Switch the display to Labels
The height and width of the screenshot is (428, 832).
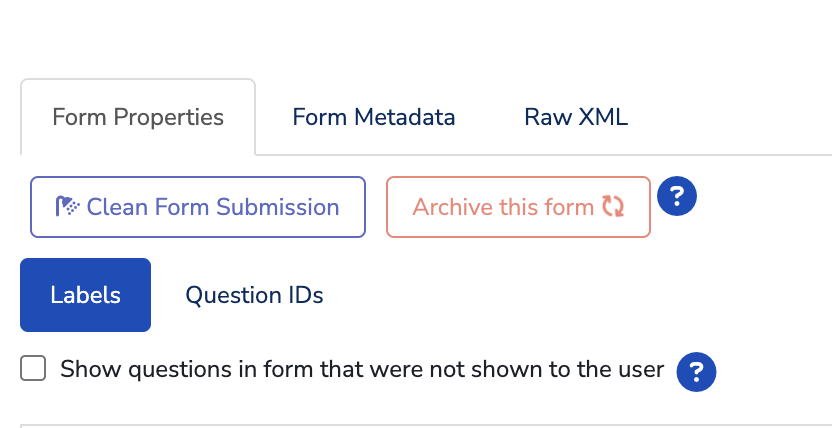click(x=85, y=295)
